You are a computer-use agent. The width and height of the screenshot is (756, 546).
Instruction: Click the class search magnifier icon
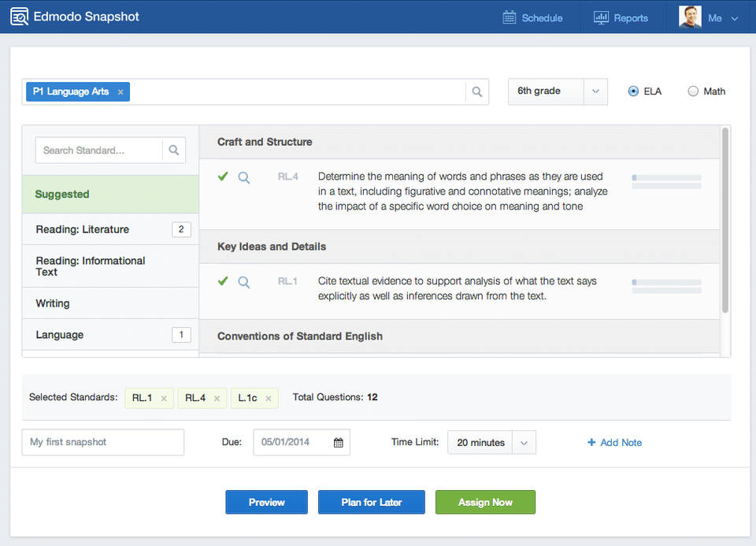476,92
